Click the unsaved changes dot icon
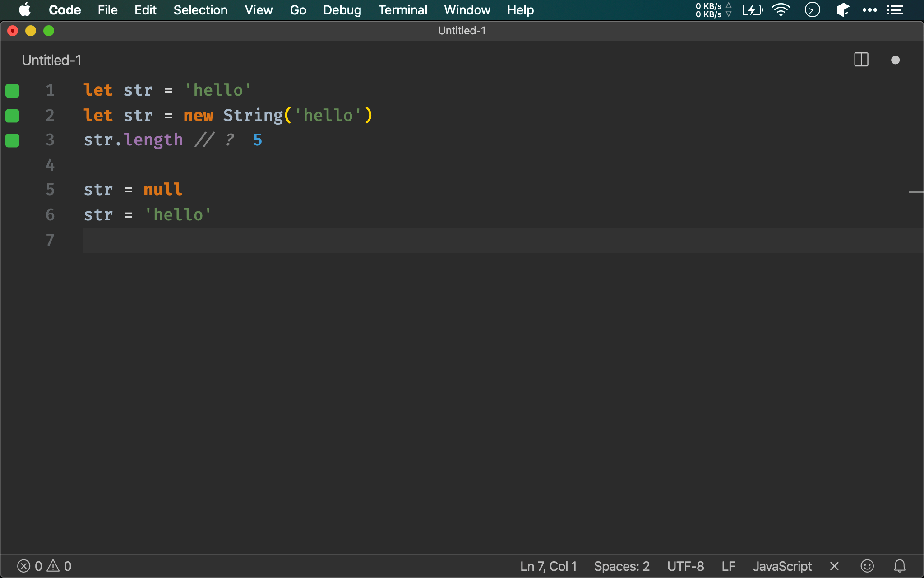Viewport: 924px width, 578px height. pos(895,60)
